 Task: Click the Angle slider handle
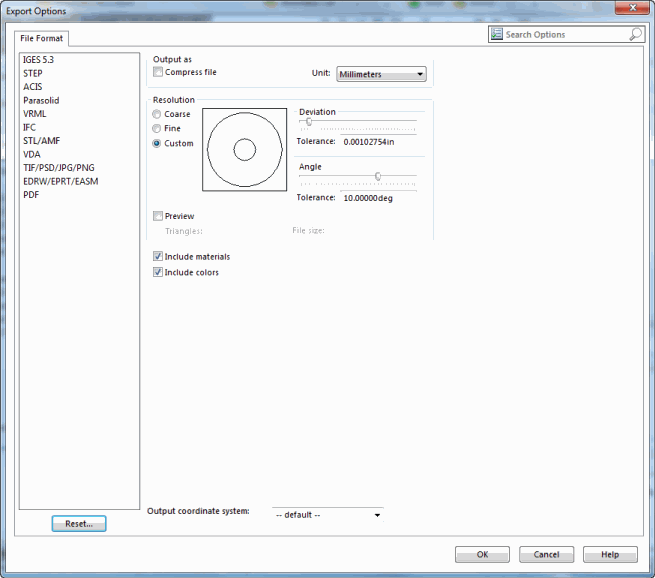378,176
